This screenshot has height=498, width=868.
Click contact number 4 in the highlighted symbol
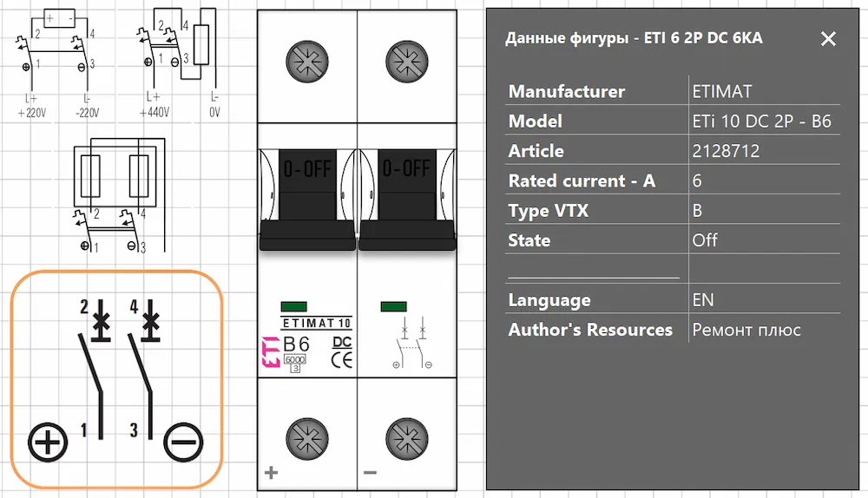[134, 306]
